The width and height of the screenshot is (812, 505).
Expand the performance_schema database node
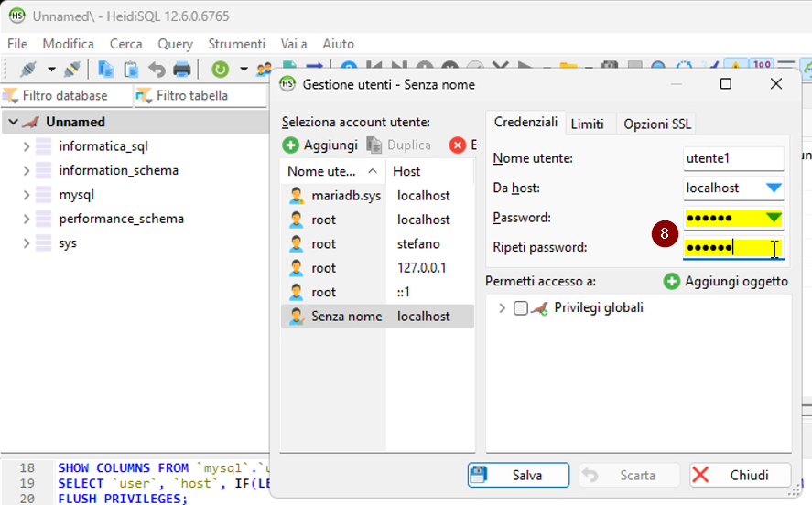pyautogui.click(x=26, y=219)
